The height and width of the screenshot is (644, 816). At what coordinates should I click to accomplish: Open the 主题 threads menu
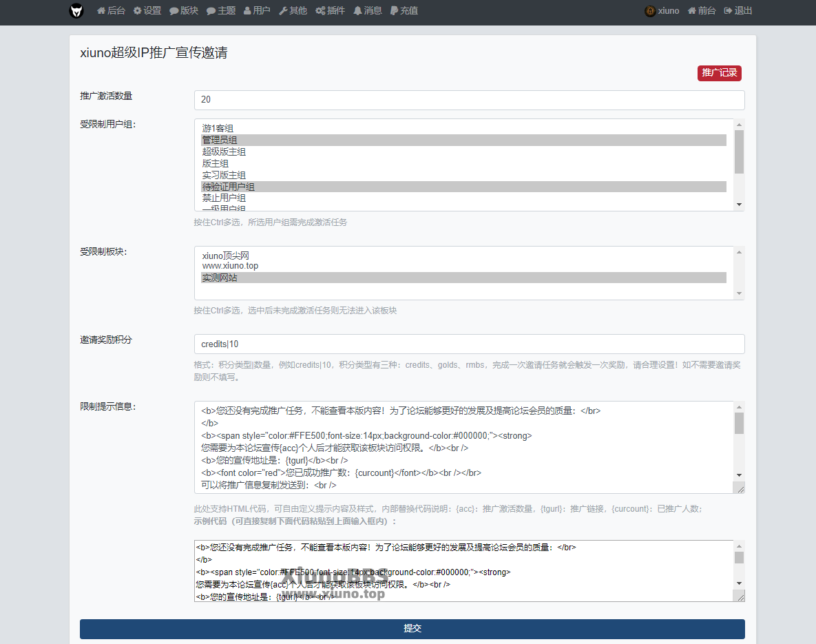point(220,11)
